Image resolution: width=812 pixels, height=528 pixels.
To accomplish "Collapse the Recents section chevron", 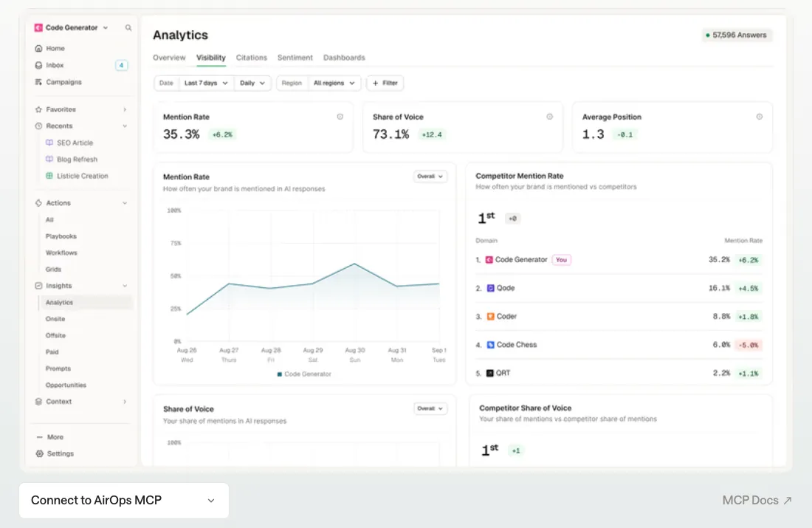I will pos(125,126).
